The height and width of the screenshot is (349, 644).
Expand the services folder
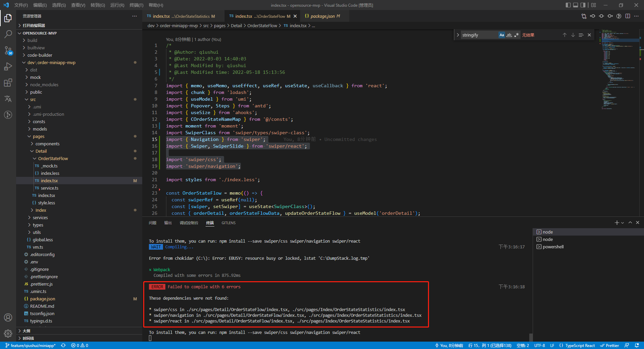click(x=41, y=217)
